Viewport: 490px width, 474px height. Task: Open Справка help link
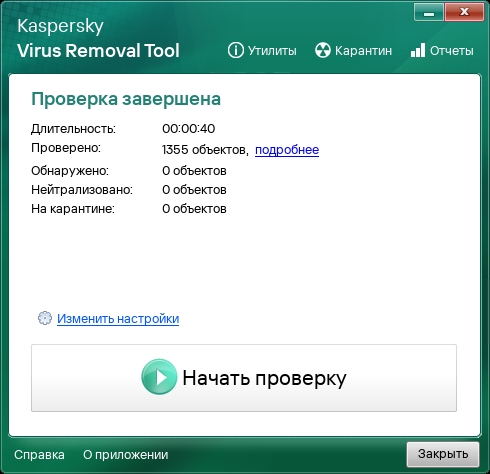click(39, 455)
